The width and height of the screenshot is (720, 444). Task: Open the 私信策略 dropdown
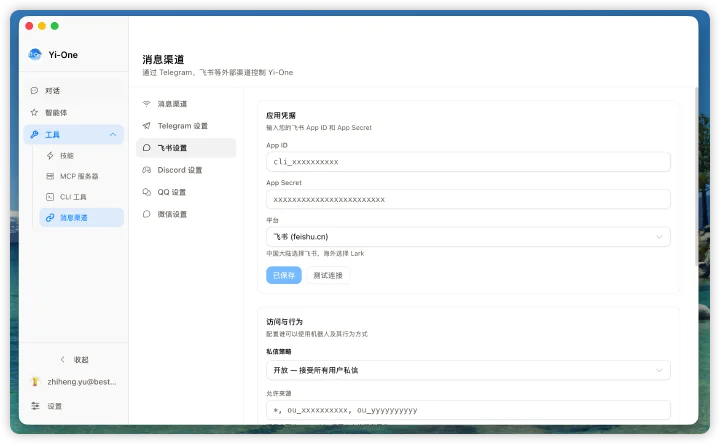(x=468, y=370)
